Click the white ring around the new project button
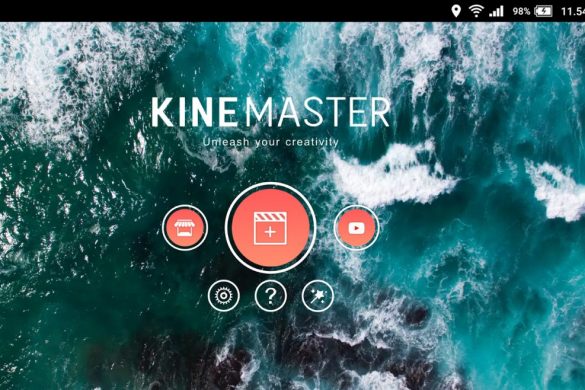585x390 pixels. [271, 184]
